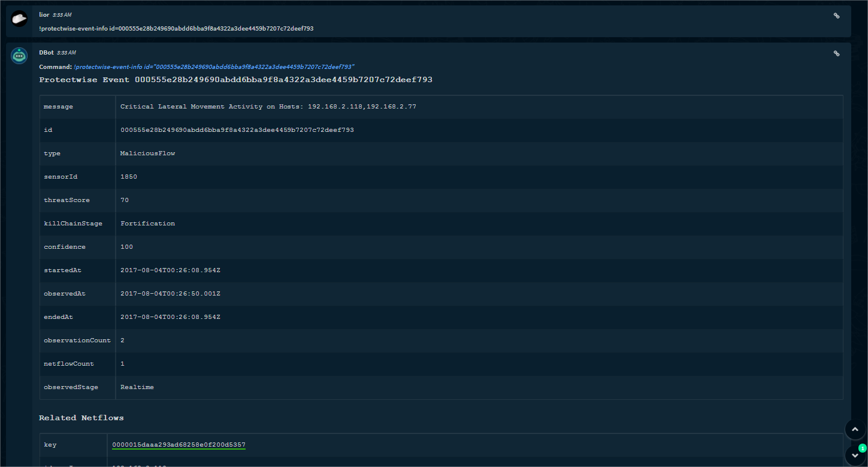
Task: Select the Protectwise Event heading
Action: (235, 80)
